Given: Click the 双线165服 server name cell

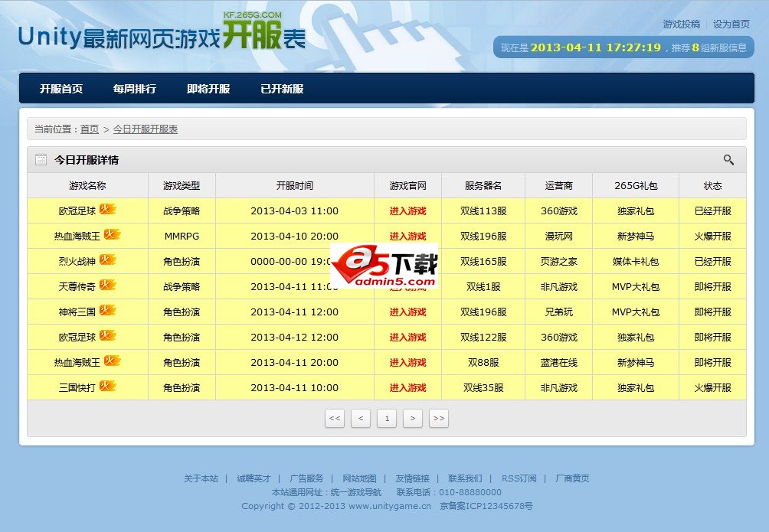Looking at the screenshot, I should click(483, 261).
